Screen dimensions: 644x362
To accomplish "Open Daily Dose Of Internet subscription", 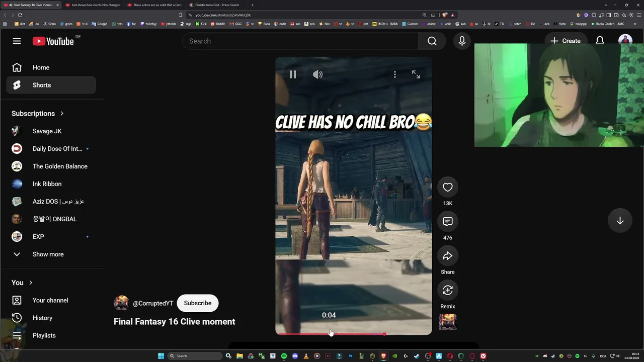I will [51, 149].
